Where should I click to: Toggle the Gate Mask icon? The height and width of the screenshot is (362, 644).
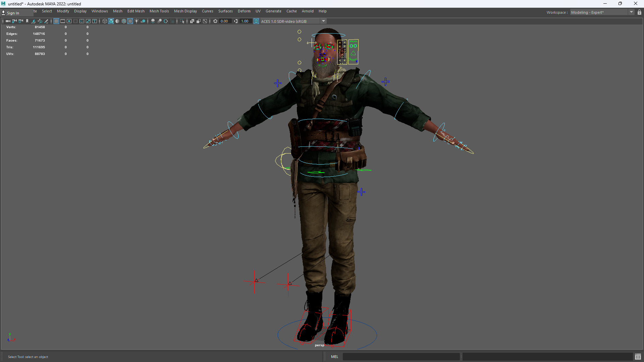tap(75, 21)
